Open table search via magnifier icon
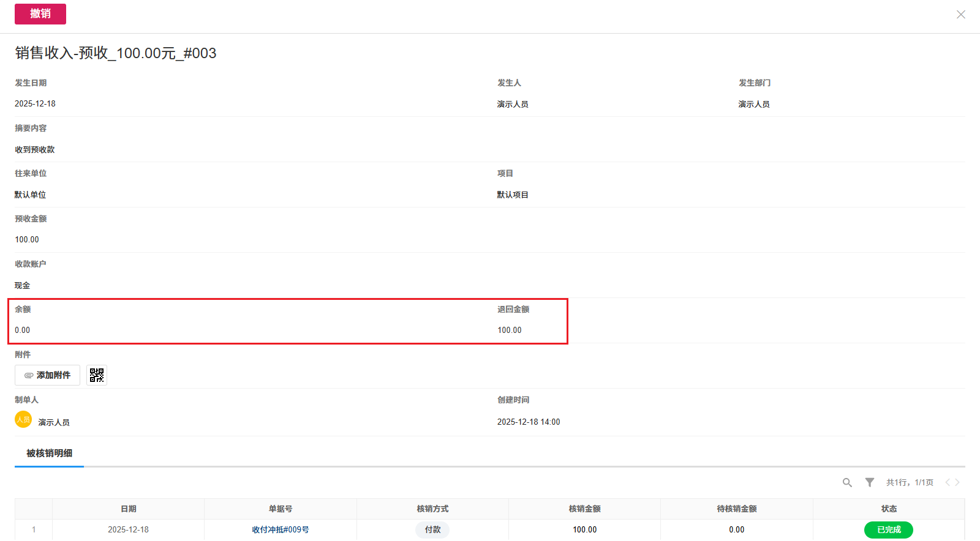 tap(847, 483)
